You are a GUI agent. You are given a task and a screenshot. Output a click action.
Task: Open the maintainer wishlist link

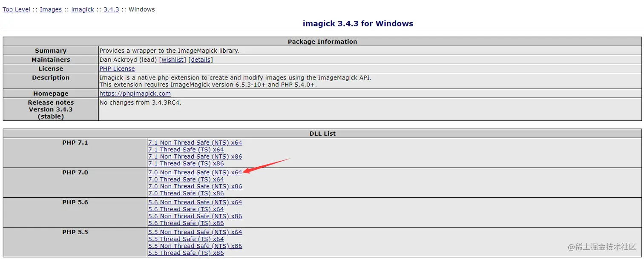[173, 60]
